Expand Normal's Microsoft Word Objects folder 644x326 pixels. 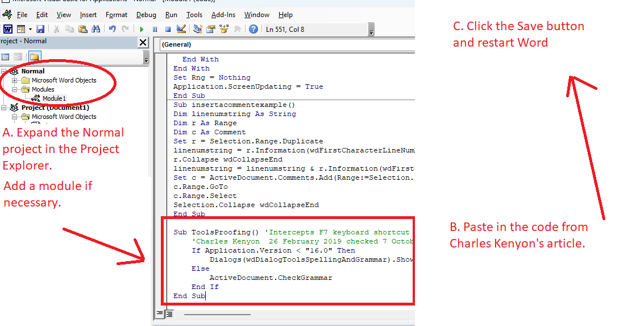[14, 80]
